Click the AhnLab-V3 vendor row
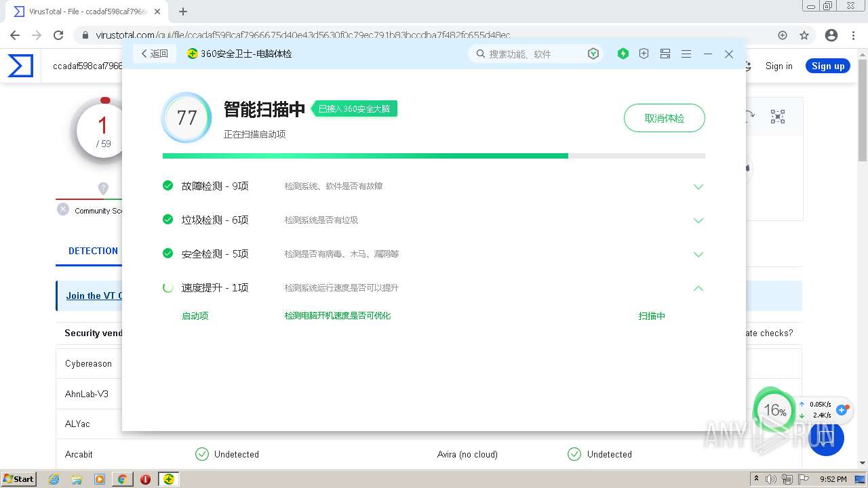The image size is (868, 488). point(87,394)
